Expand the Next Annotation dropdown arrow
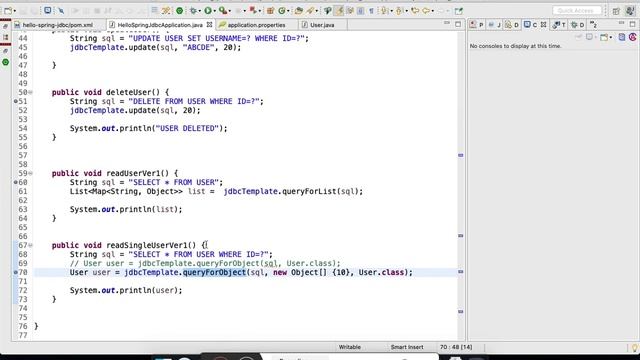Viewport: 640px width, 360px height. tap(391, 11)
